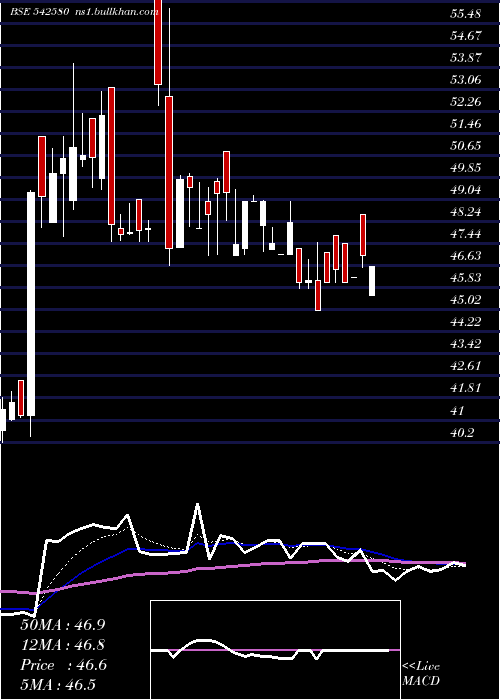Click the 41.81 price axis label
The width and height of the screenshot is (500, 700).
[466, 388]
